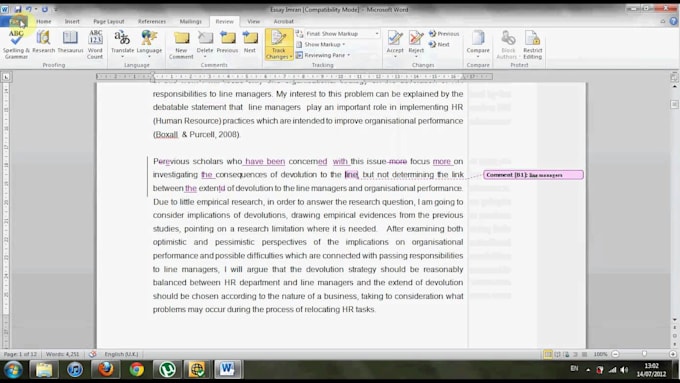Open Track Changes dropdown arrow
Viewport: 680px width, 383px height.
pyautogui.click(x=290, y=57)
